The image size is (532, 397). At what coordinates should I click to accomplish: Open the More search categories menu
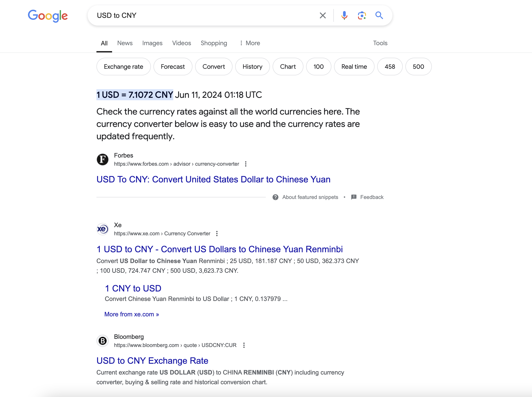coord(250,43)
